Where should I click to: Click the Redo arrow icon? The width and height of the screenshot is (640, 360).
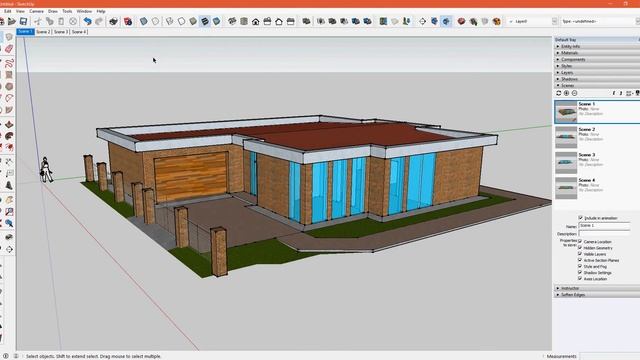click(99, 21)
